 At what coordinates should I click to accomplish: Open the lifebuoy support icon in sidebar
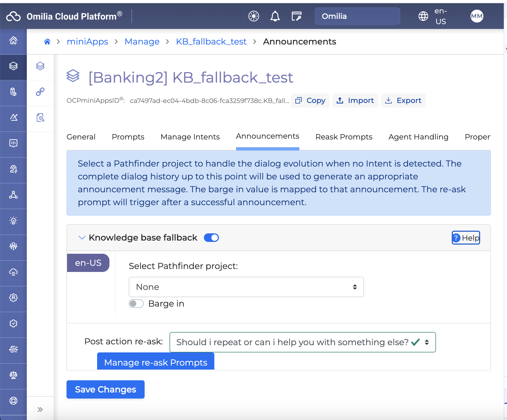pos(13,401)
